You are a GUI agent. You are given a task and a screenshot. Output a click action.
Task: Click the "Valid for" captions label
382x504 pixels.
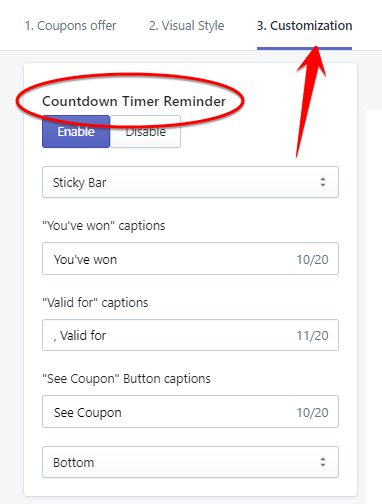pyautogui.click(x=95, y=303)
